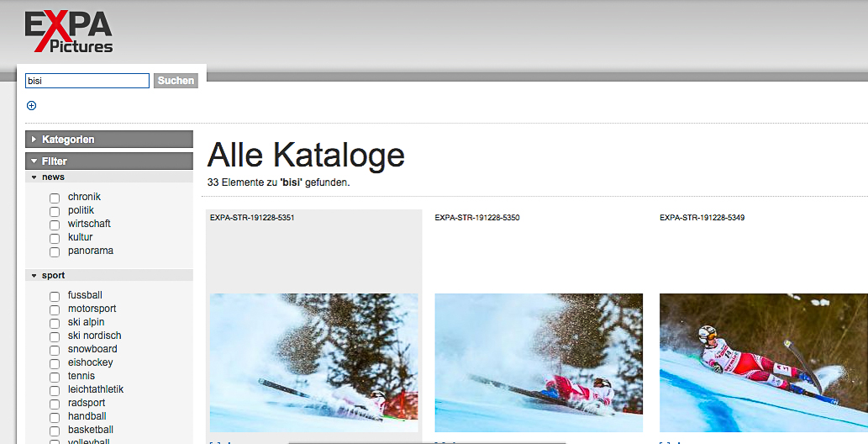Check the motorsport checkbox
The height and width of the screenshot is (444, 868).
click(55, 309)
